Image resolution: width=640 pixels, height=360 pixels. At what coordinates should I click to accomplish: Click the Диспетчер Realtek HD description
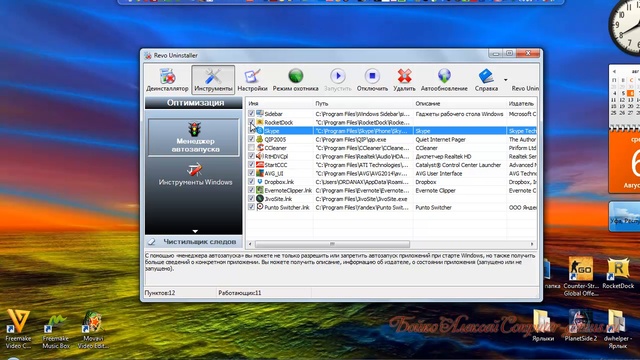(443, 156)
